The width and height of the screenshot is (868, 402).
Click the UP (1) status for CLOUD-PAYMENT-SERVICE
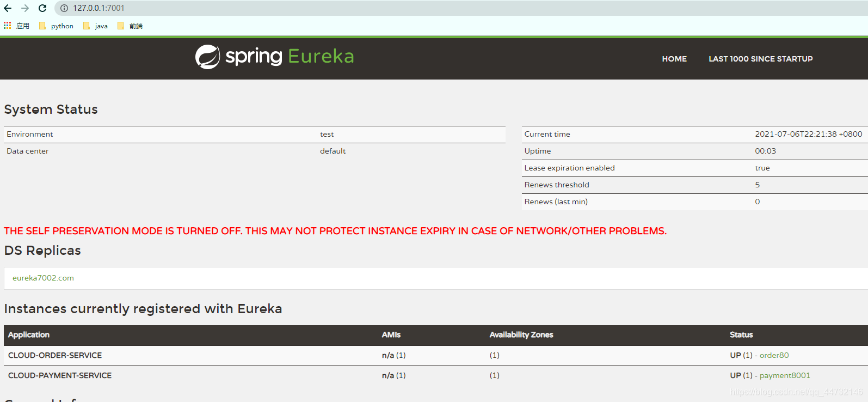click(741, 375)
